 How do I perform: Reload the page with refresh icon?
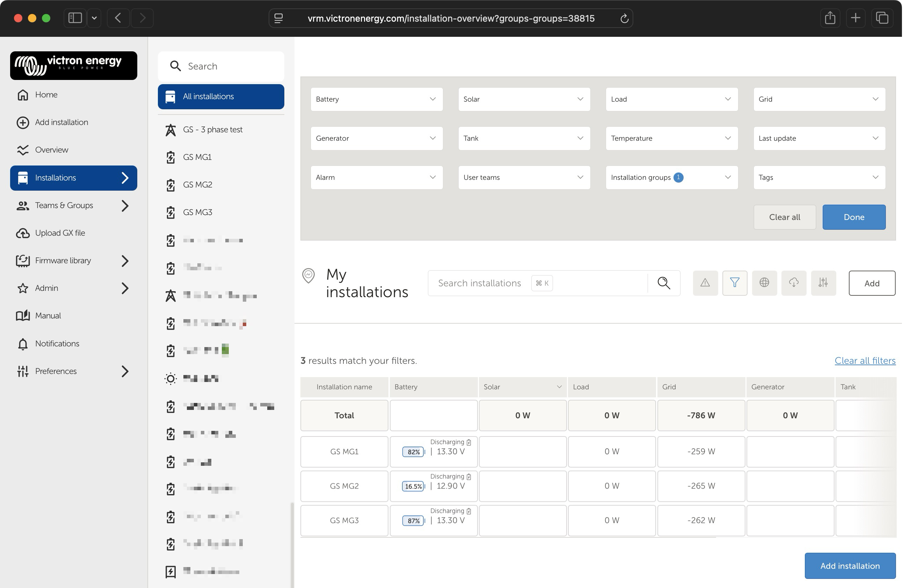pos(624,18)
